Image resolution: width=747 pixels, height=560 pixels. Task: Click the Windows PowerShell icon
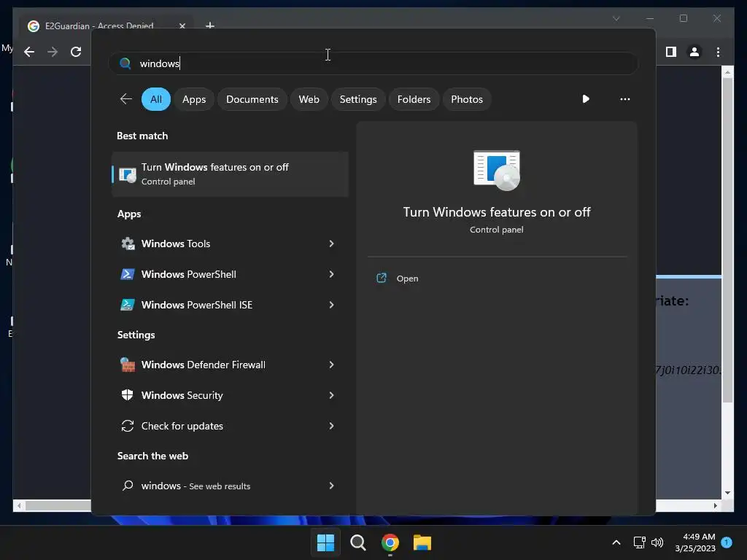coord(128,274)
